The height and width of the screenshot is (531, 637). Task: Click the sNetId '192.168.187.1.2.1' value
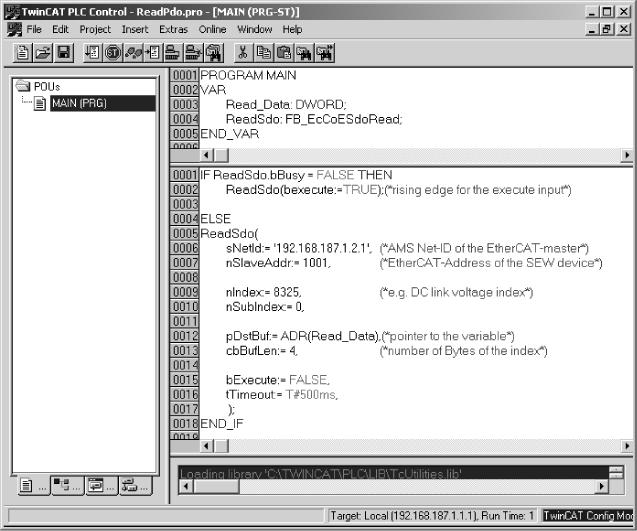[322, 248]
